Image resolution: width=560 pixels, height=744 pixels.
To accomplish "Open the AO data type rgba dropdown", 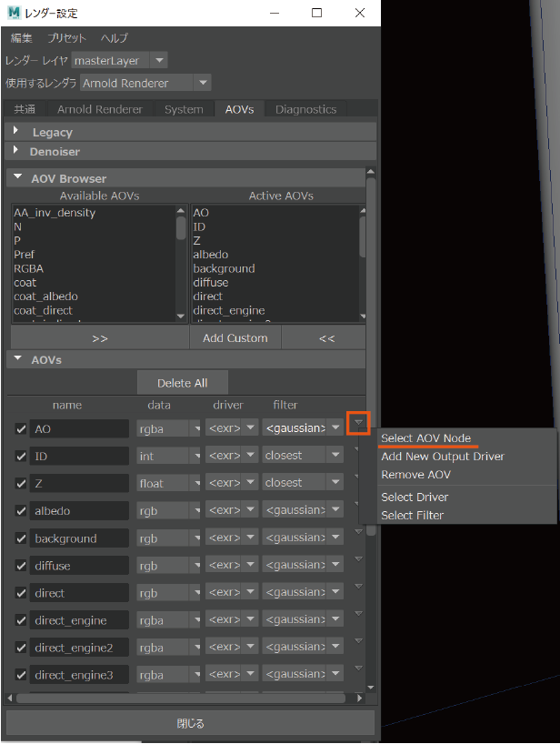I will pos(168,428).
